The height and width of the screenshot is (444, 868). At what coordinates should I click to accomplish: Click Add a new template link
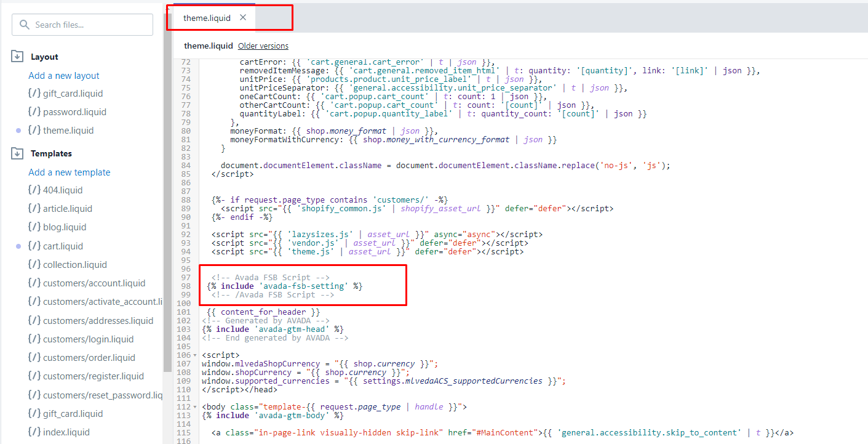pyautogui.click(x=70, y=172)
